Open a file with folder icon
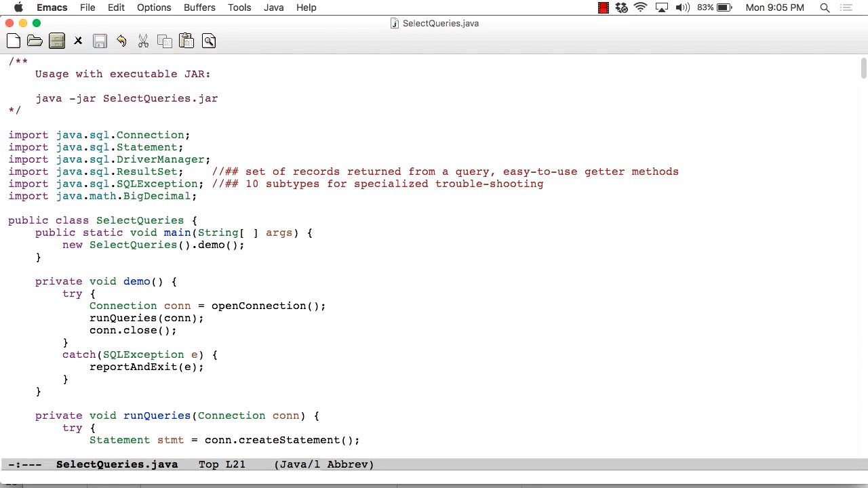868x488 pixels. point(35,41)
